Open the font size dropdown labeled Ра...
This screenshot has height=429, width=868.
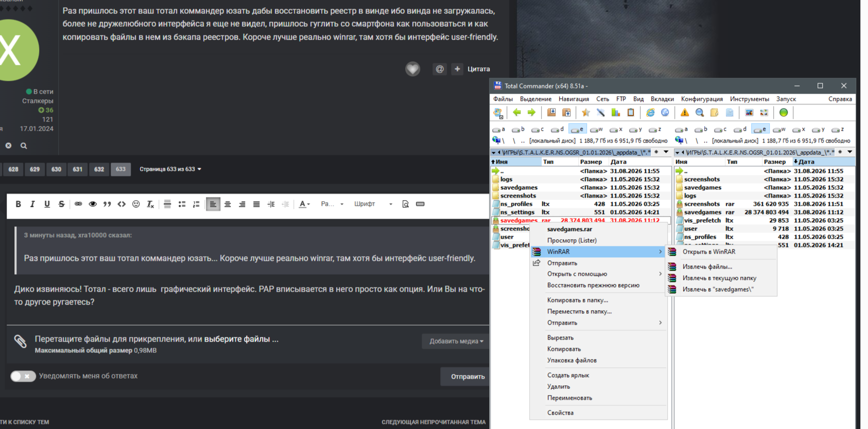coord(332,204)
